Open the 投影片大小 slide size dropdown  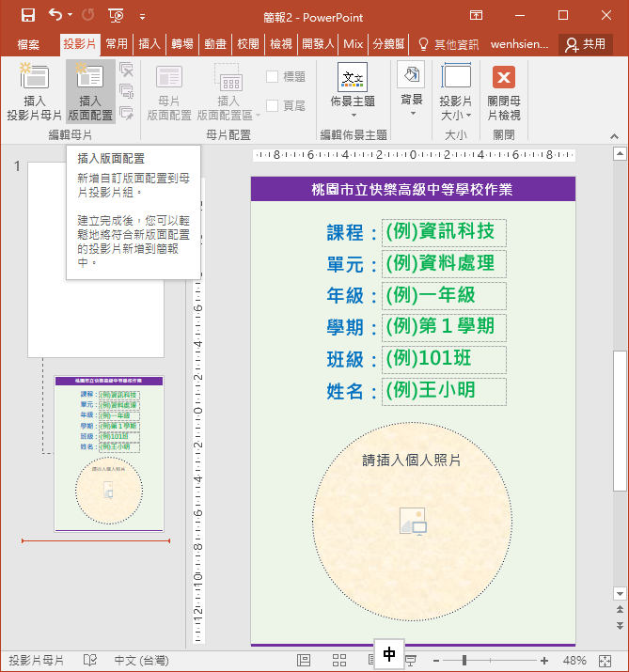[x=456, y=92]
